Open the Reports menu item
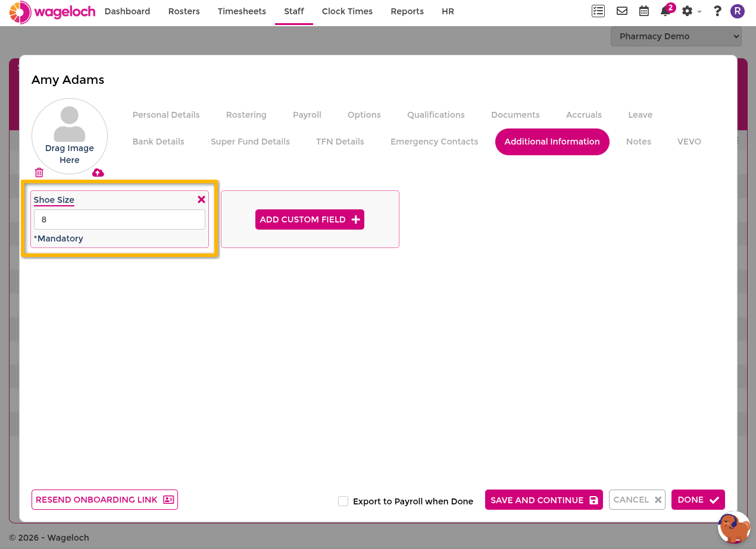Screen dimensions: 756x549 [407, 11]
